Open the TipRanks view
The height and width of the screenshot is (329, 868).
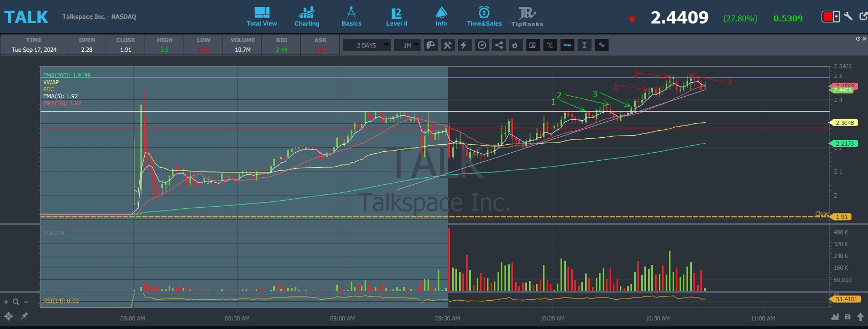coord(527,17)
